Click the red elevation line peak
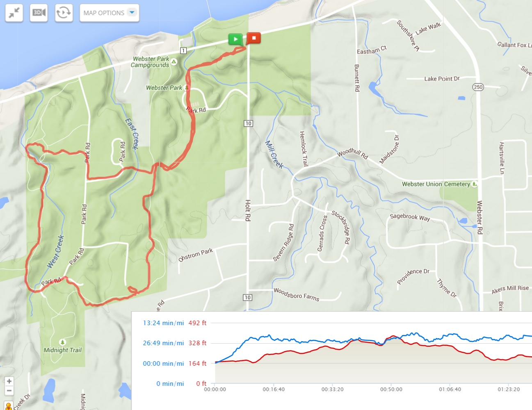The image size is (532, 410). [393, 336]
